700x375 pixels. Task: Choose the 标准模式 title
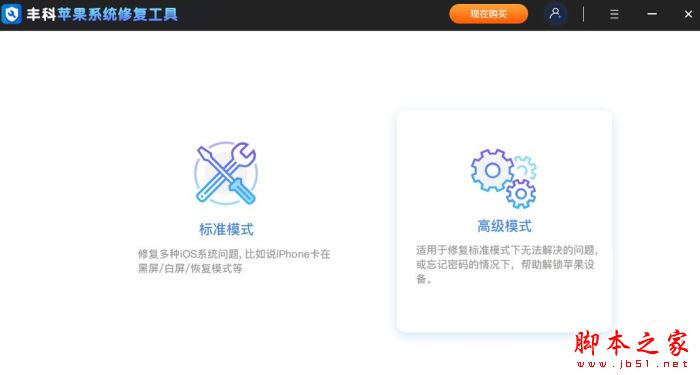pyautogui.click(x=226, y=229)
